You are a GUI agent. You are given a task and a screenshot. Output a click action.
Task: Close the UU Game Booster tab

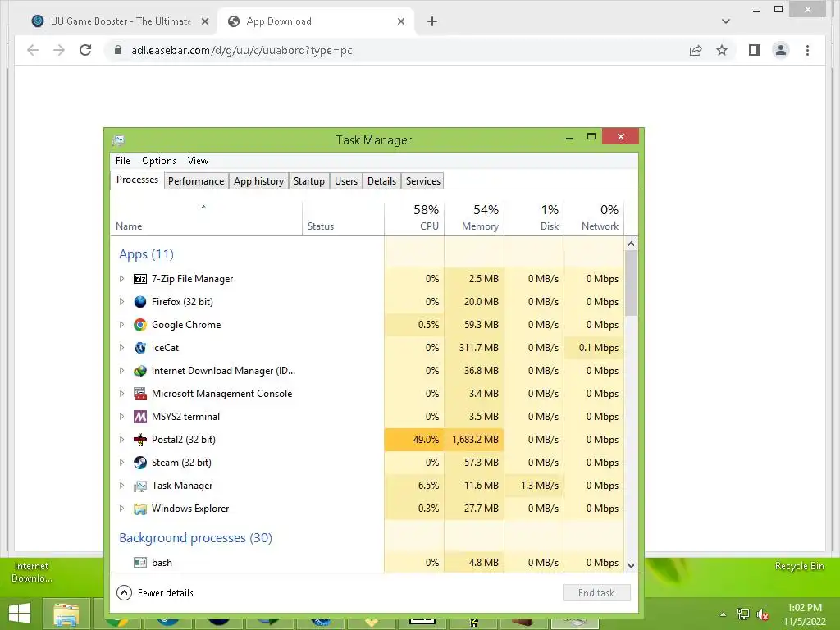coord(204,21)
